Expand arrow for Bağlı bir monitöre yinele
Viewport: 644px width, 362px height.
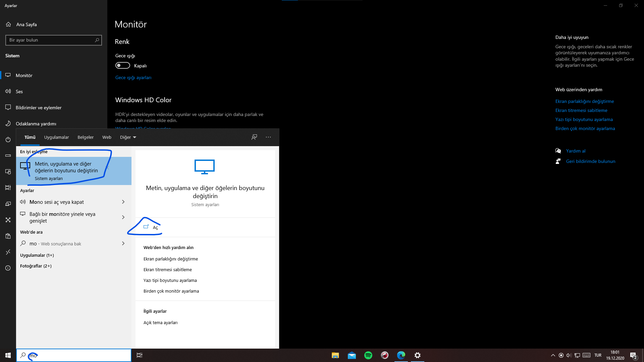(x=123, y=217)
